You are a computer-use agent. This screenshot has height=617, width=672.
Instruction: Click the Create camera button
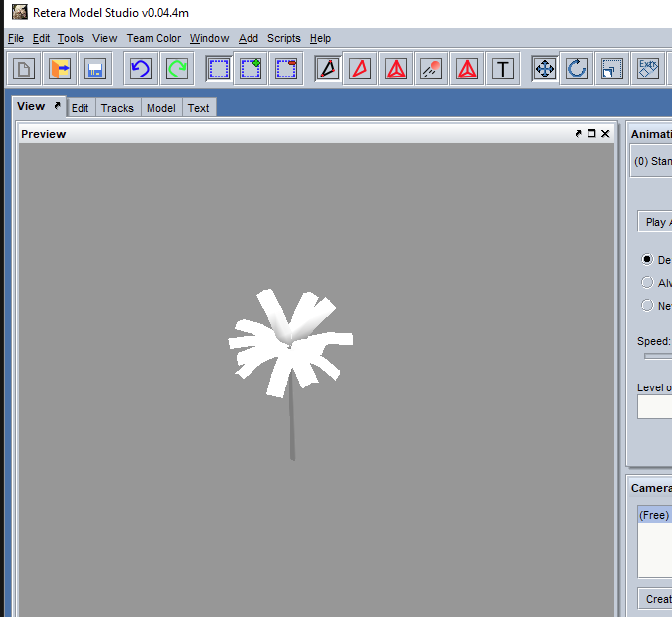656,599
